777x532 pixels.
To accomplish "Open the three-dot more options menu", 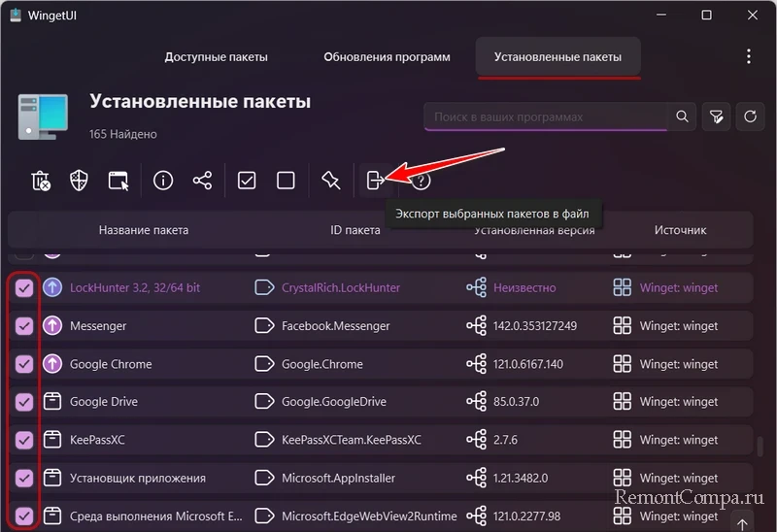I will 748,56.
